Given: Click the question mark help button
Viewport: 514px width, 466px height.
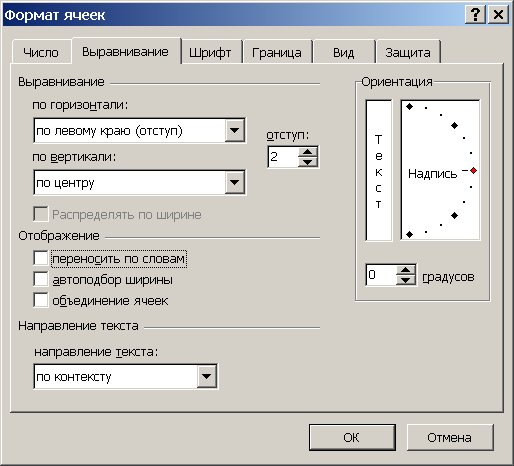Looking at the screenshot, I should tap(475, 15).
